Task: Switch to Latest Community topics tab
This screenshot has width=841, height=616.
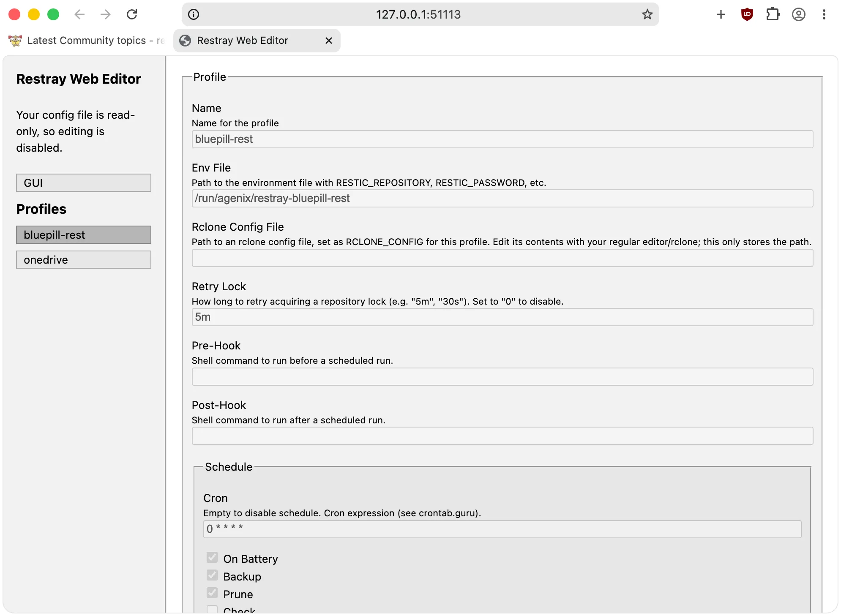Action: (86, 41)
